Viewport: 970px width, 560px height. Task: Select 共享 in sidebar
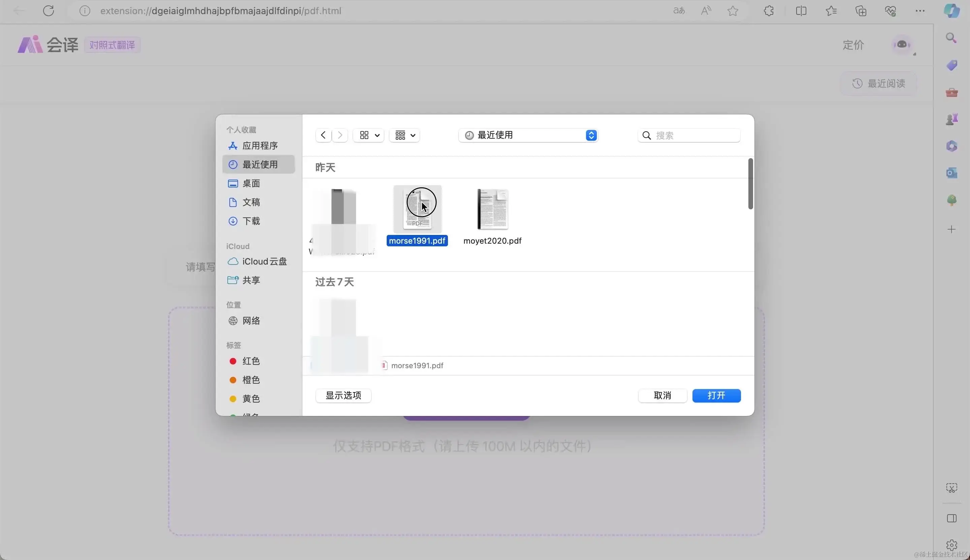tap(259, 280)
